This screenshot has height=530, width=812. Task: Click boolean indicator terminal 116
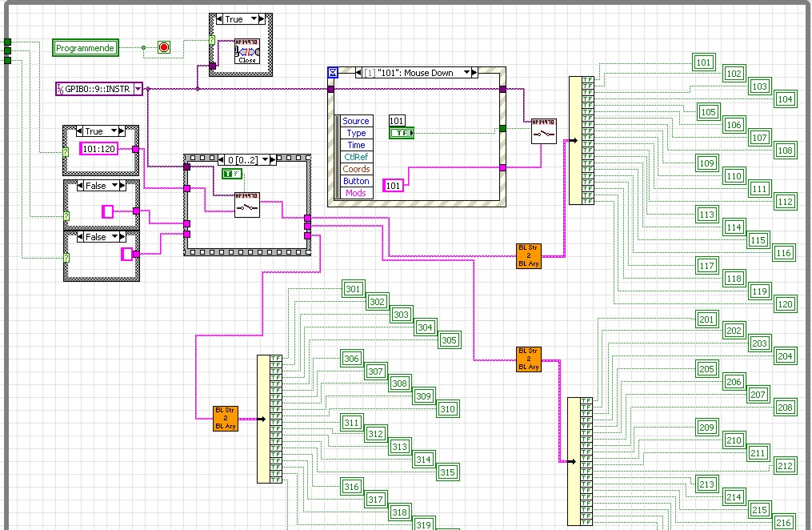pyautogui.click(x=783, y=253)
